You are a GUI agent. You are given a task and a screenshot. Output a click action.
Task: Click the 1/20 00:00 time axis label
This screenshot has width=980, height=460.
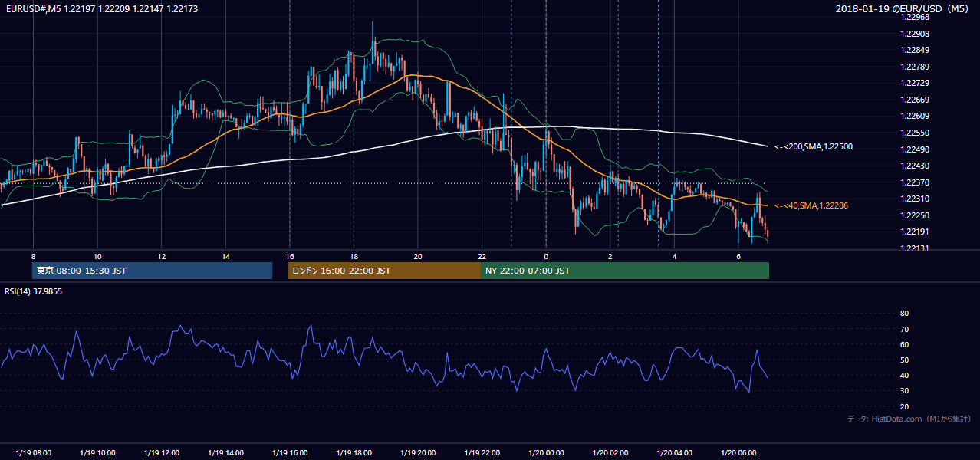tap(546, 453)
